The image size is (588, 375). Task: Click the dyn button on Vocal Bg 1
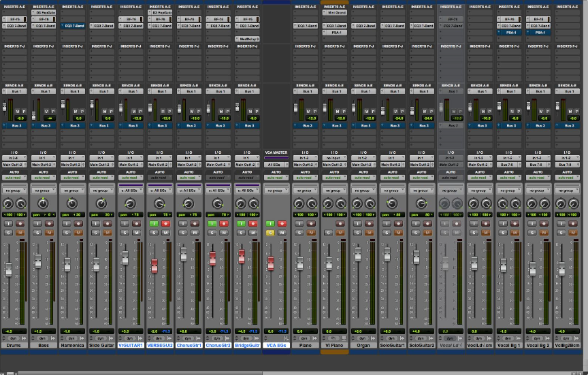point(508,338)
